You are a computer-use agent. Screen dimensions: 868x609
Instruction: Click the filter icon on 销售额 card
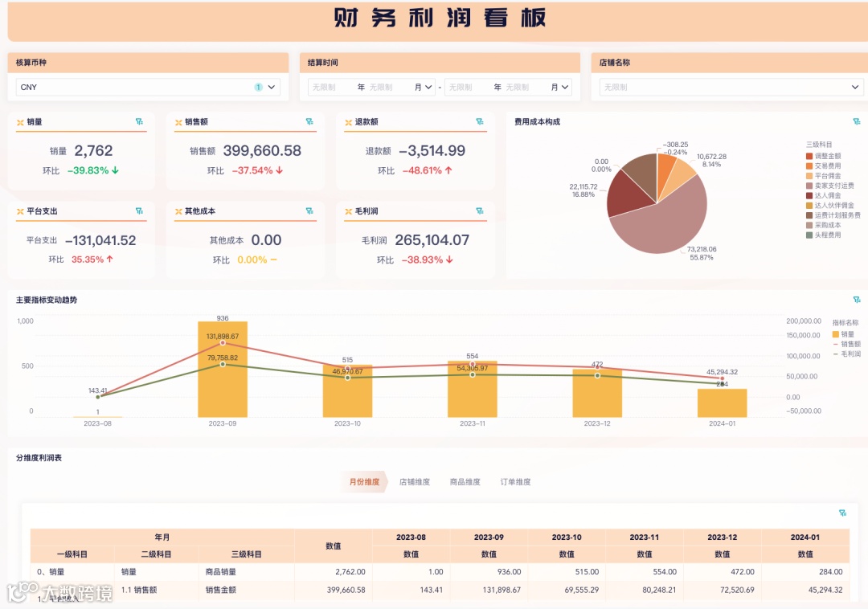pos(309,122)
